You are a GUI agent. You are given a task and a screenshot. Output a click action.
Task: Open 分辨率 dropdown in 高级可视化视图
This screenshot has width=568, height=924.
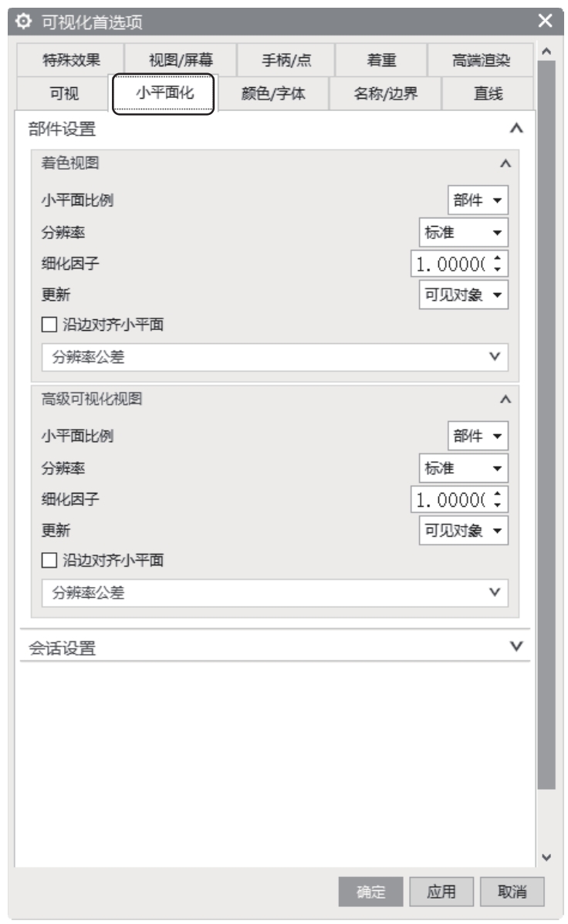coord(464,468)
